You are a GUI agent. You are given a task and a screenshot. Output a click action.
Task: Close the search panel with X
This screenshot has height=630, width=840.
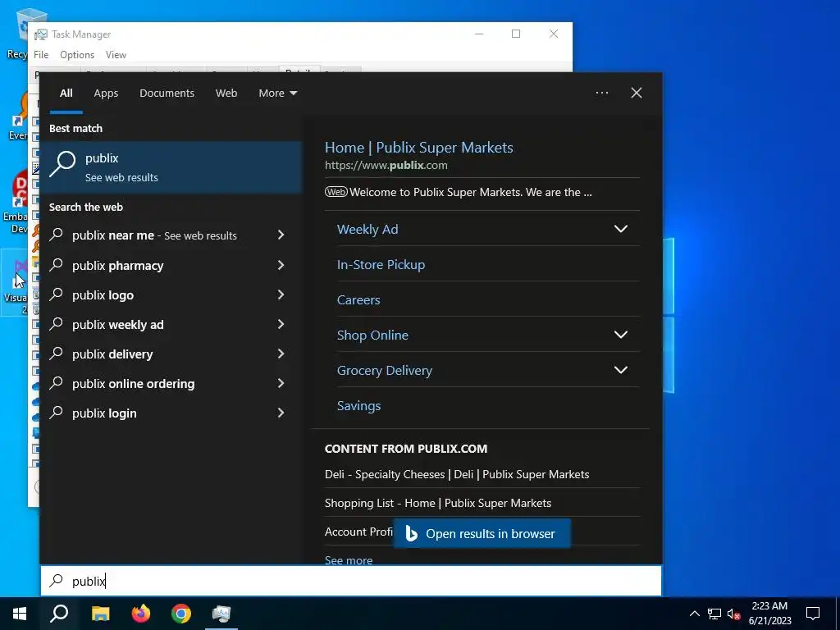637,93
